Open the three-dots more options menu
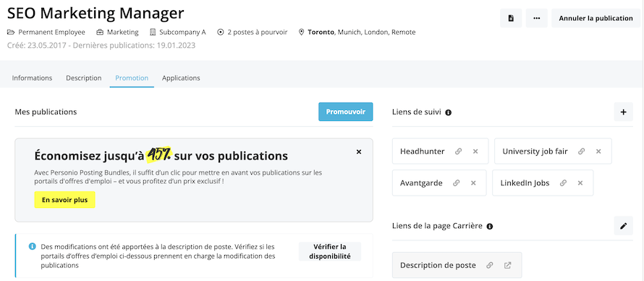The height and width of the screenshot is (281, 644). pos(536,18)
